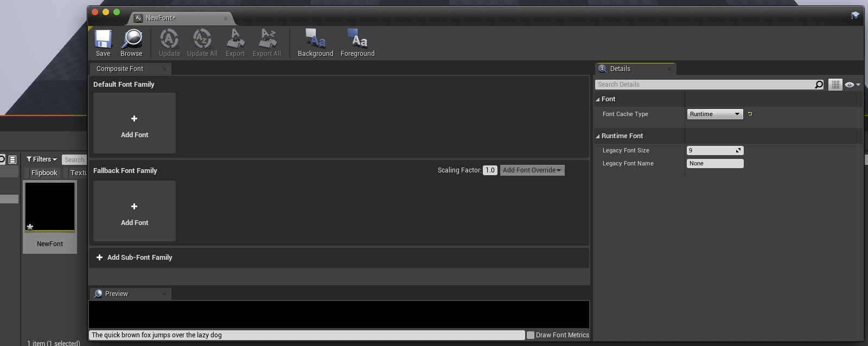Change preview Background color
The width and height of the screenshot is (868, 346).
coord(315,42)
